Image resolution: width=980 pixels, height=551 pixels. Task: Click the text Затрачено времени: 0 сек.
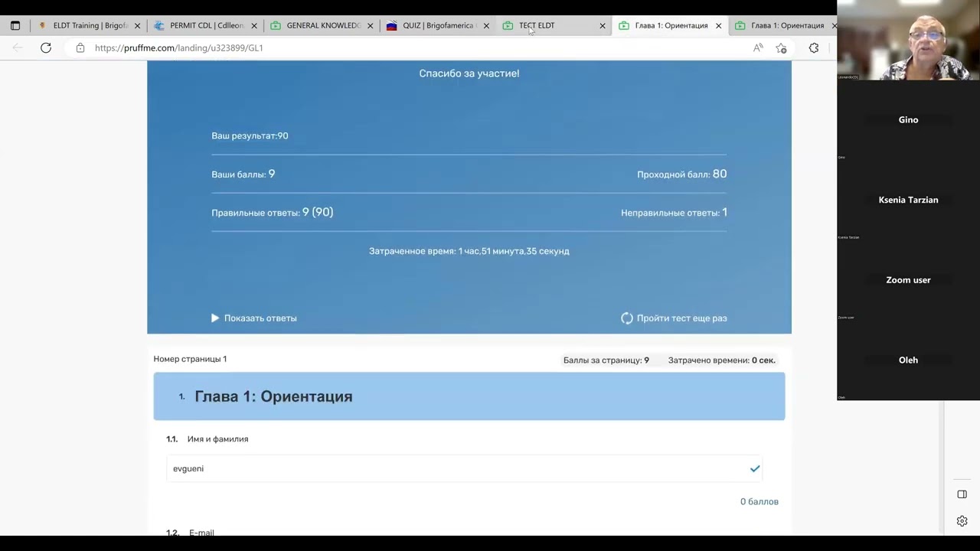click(x=722, y=360)
